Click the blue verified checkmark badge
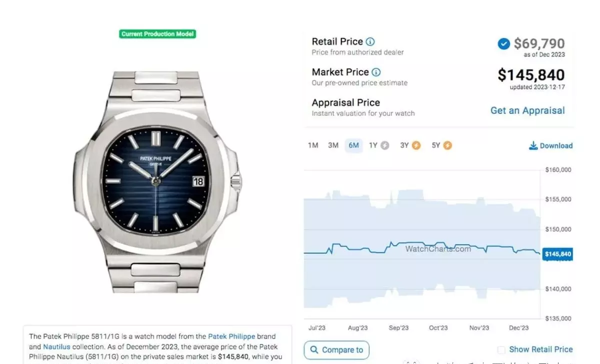The height and width of the screenshot is (364, 600). pyautogui.click(x=503, y=44)
